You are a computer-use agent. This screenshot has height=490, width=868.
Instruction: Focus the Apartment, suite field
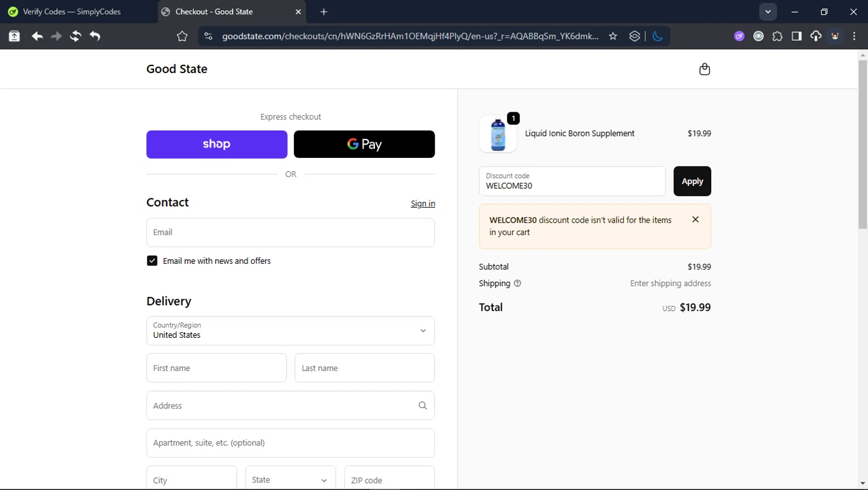tap(290, 443)
